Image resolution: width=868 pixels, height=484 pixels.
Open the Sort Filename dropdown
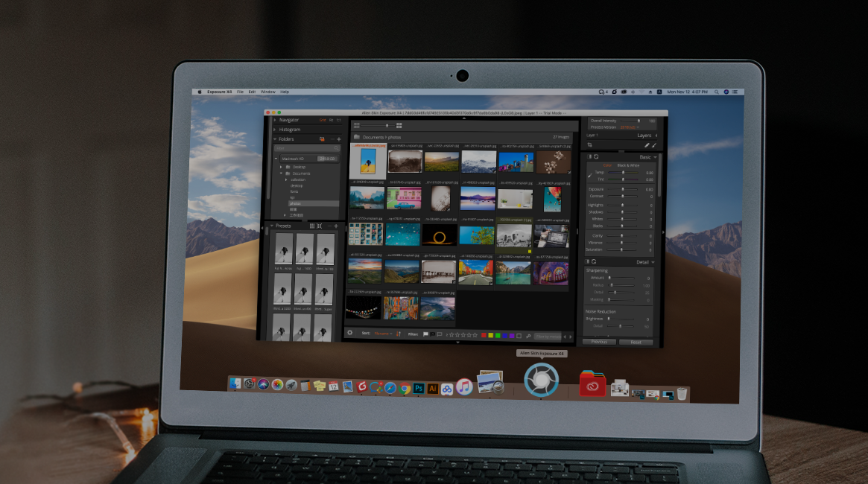point(383,334)
